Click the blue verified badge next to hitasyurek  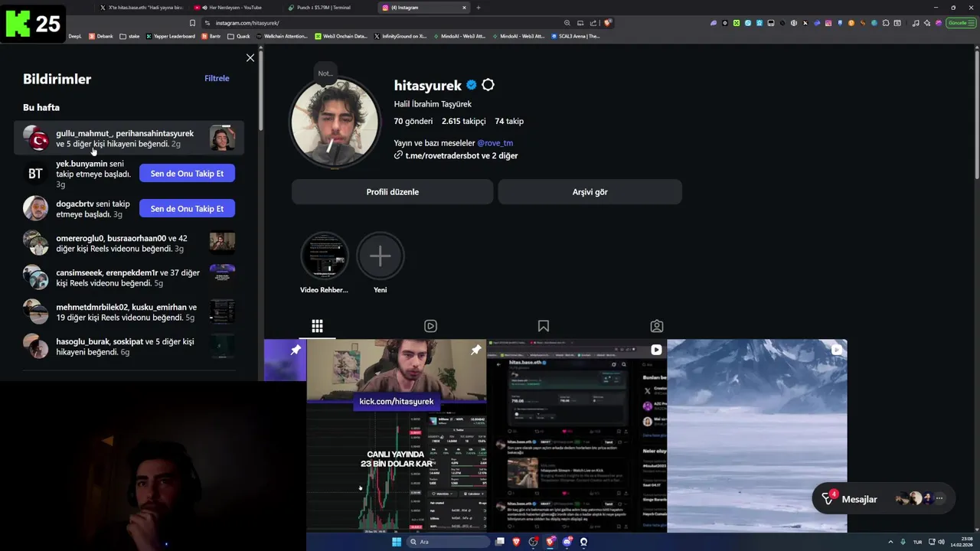472,85
